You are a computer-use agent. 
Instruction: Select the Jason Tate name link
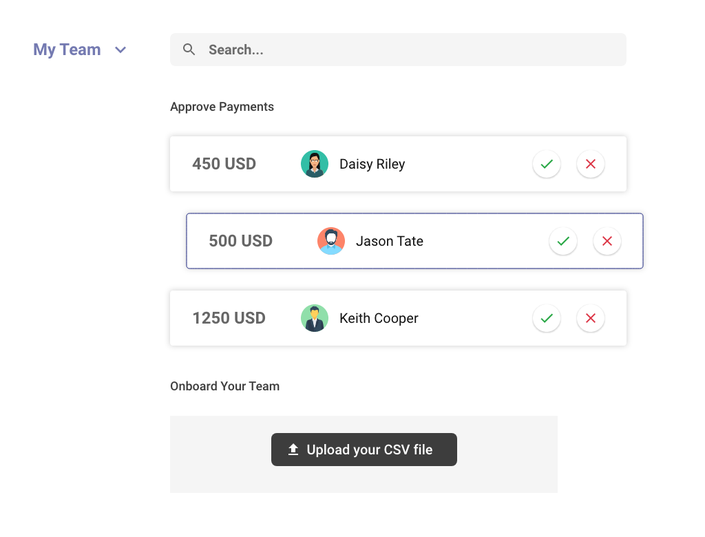click(x=389, y=241)
